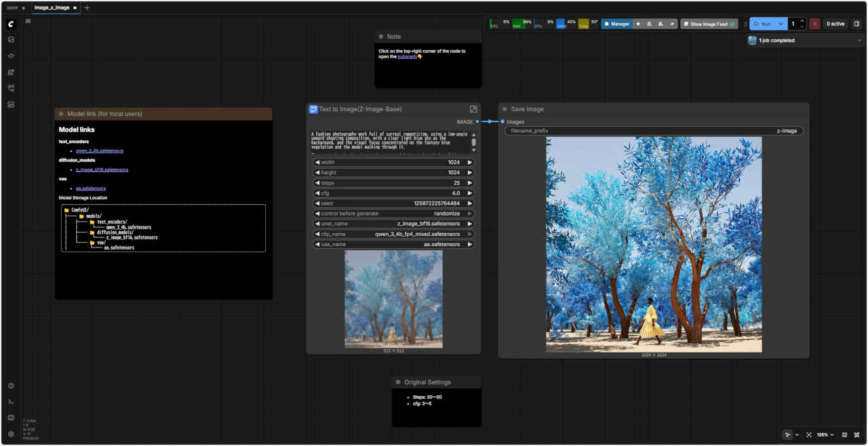The height and width of the screenshot is (446, 868).
Task: Click the settings gear icon in the sidebar
Action: click(x=11, y=434)
